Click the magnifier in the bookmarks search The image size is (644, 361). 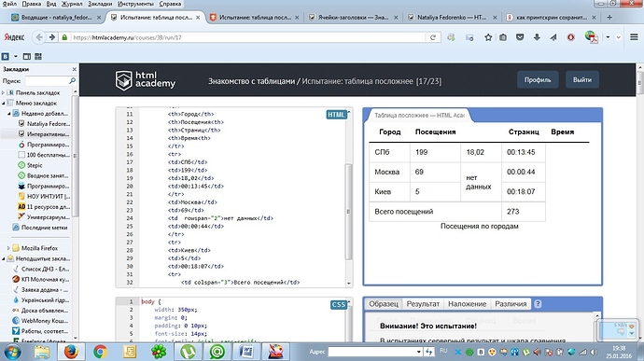pyautogui.click(x=72, y=81)
